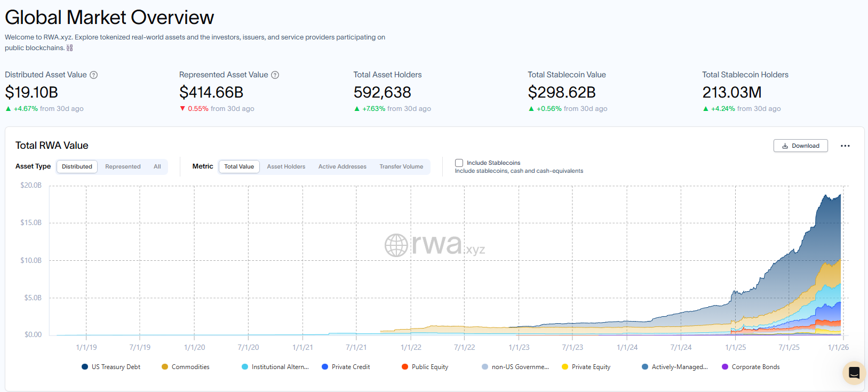Click the Download button
The height and width of the screenshot is (392, 868).
800,146
